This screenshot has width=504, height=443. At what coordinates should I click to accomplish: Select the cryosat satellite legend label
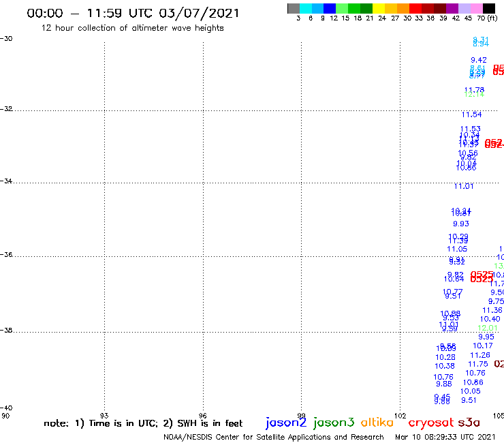[430, 423]
